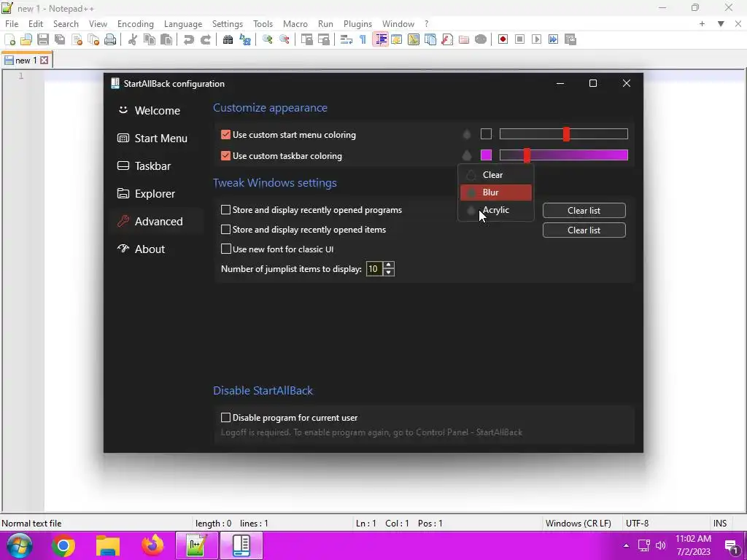Open Notepad++ tab list down-triangle button
This screenshot has width=747, height=560.
(721, 24)
